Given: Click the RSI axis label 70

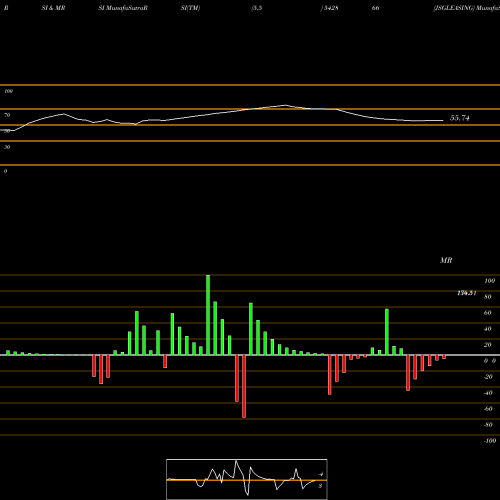Looking at the screenshot, I should coord(7,115).
